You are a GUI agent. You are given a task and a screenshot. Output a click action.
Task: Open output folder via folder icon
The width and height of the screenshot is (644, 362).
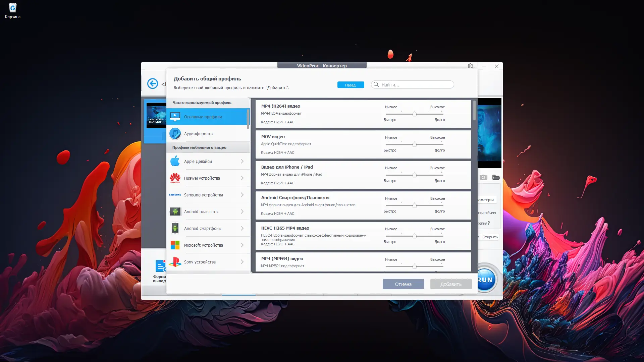click(x=496, y=177)
